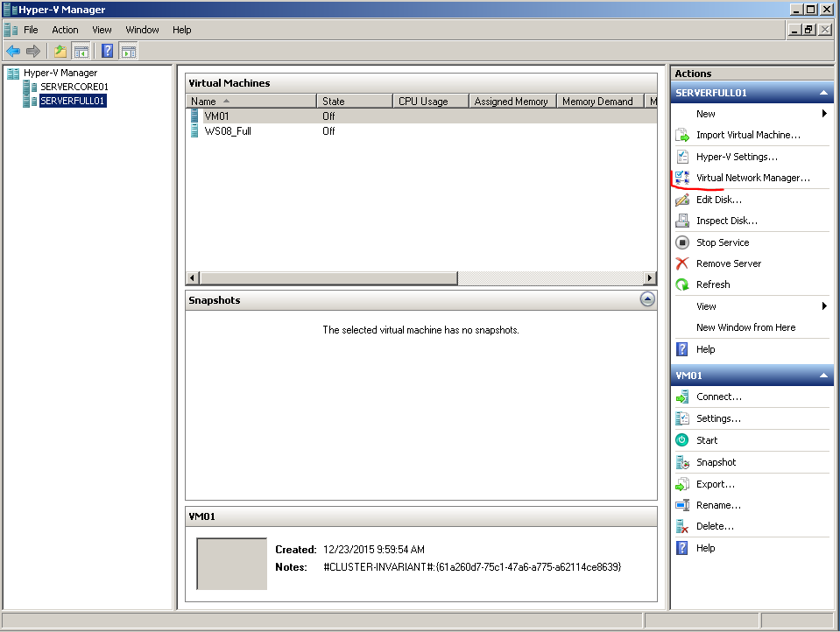Open the Help menu in menu bar
This screenshot has width=840, height=632.
pyautogui.click(x=181, y=30)
